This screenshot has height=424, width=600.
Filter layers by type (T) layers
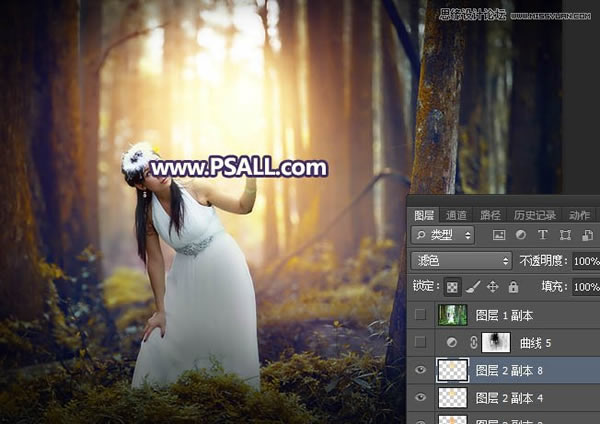(x=543, y=235)
